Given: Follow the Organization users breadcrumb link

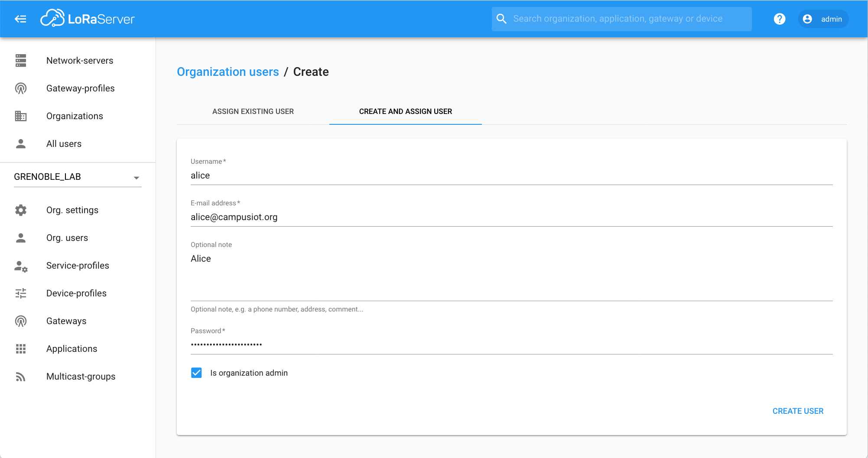Looking at the screenshot, I should point(228,72).
